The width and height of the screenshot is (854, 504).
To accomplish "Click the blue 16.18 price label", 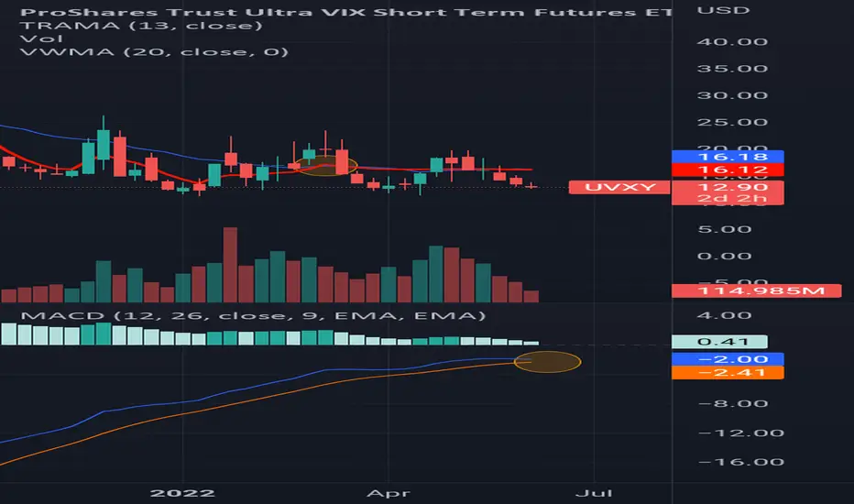I will [728, 157].
